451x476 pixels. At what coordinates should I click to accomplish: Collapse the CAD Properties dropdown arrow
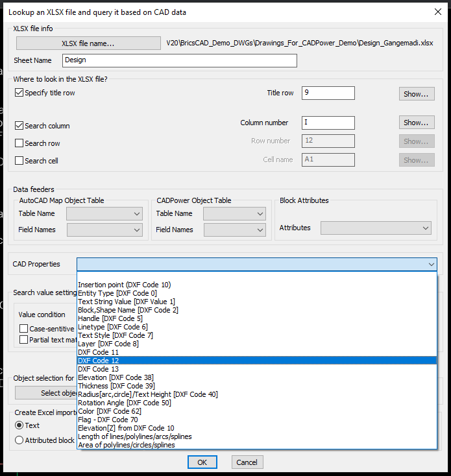click(431, 265)
